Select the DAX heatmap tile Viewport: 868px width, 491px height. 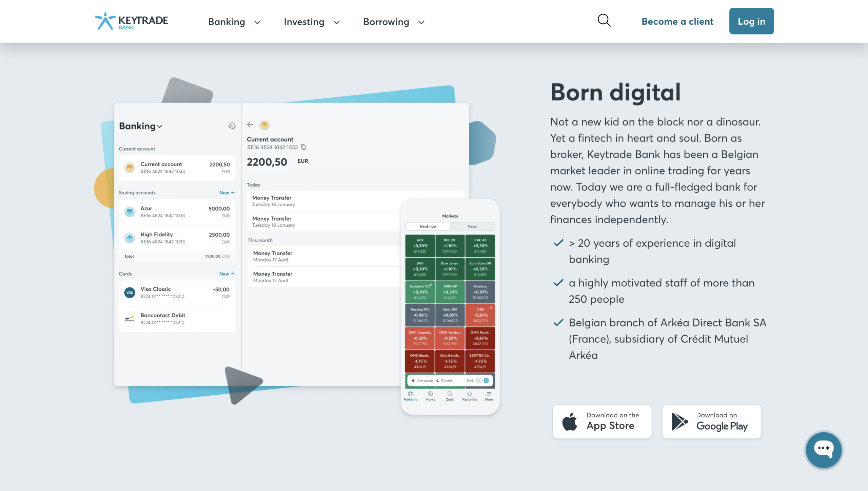pos(420,269)
